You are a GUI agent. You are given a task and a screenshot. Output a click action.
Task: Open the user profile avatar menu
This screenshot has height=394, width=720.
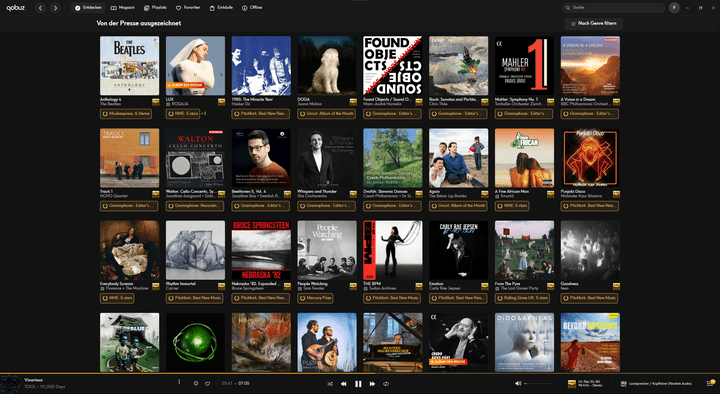[x=674, y=8]
